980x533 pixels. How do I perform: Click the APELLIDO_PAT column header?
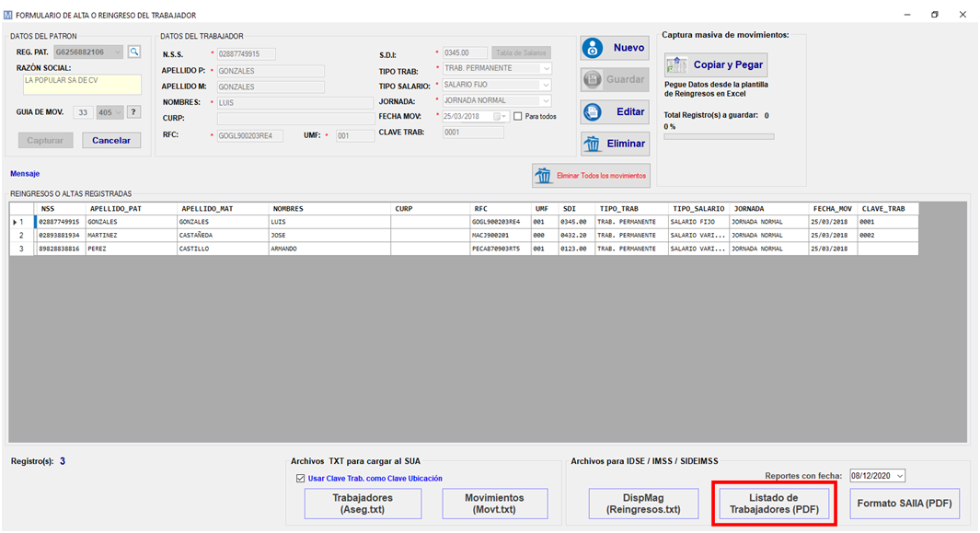132,209
